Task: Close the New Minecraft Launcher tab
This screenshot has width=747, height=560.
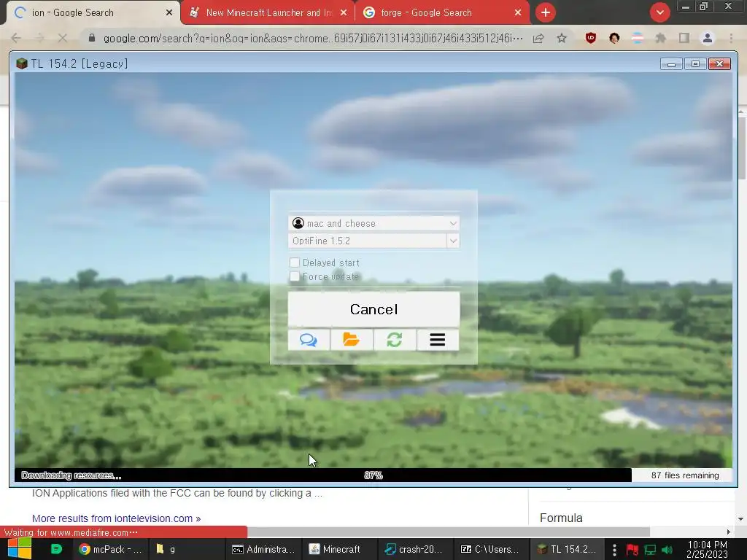Action: pyautogui.click(x=344, y=13)
